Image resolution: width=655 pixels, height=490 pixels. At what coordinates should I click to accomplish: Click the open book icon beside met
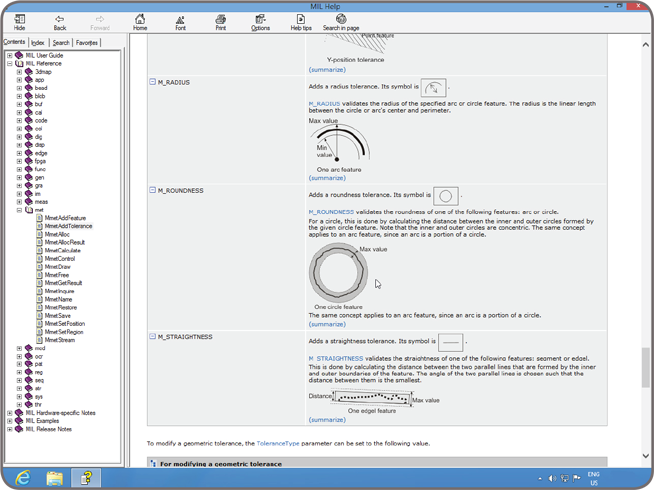click(29, 210)
